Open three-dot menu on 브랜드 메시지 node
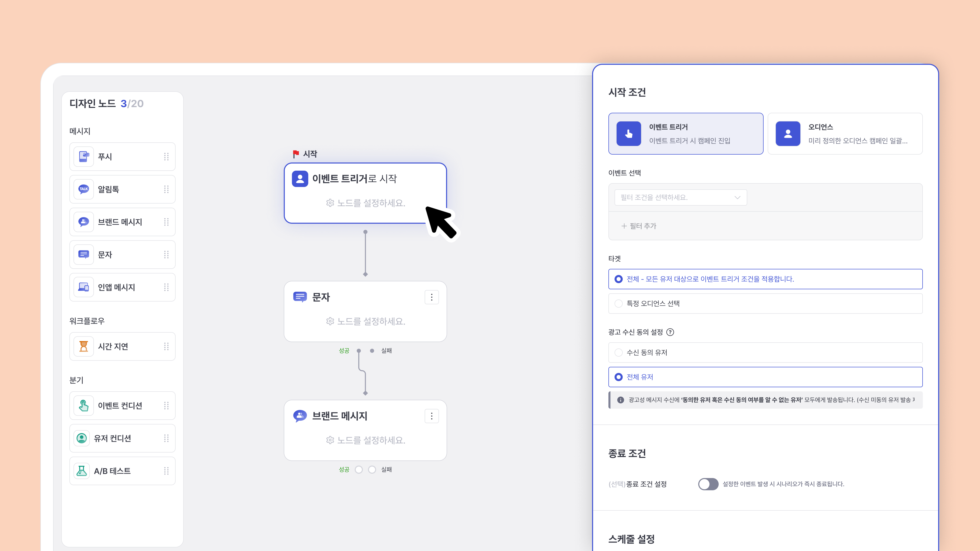Viewport: 980px width, 551px height. (x=431, y=416)
